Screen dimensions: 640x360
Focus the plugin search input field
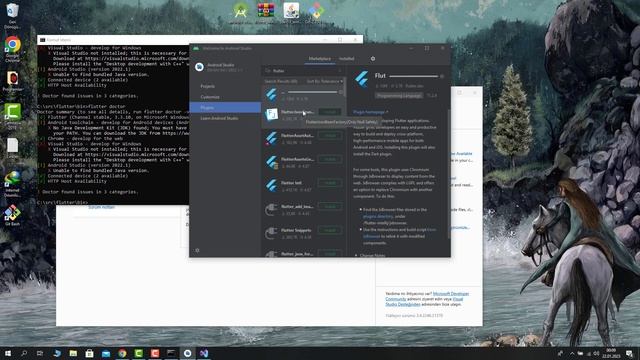(303, 71)
